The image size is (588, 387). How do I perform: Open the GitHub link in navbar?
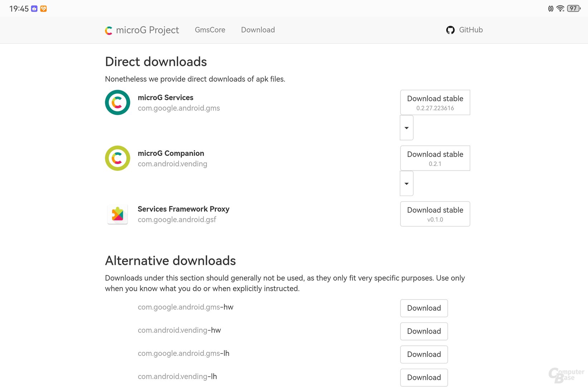click(x=465, y=30)
